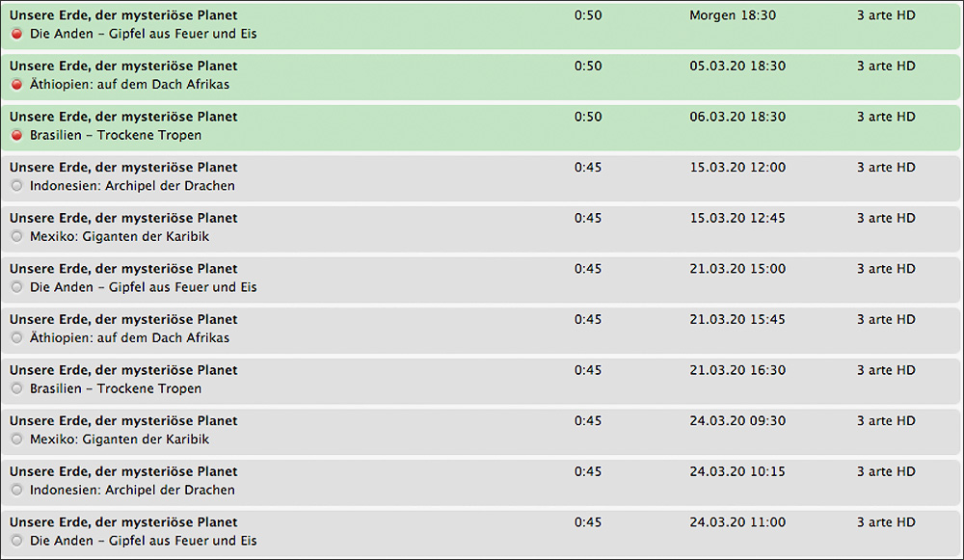The height and width of the screenshot is (560, 964).
Task: Enable record circle for Brasilien 21.03.20 16:30
Action: point(17,388)
